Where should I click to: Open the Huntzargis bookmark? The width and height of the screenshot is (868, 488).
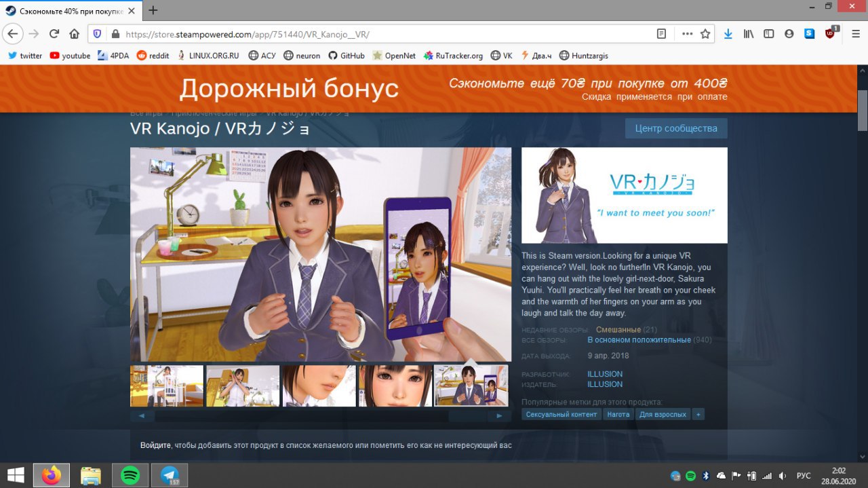pyautogui.click(x=584, y=56)
